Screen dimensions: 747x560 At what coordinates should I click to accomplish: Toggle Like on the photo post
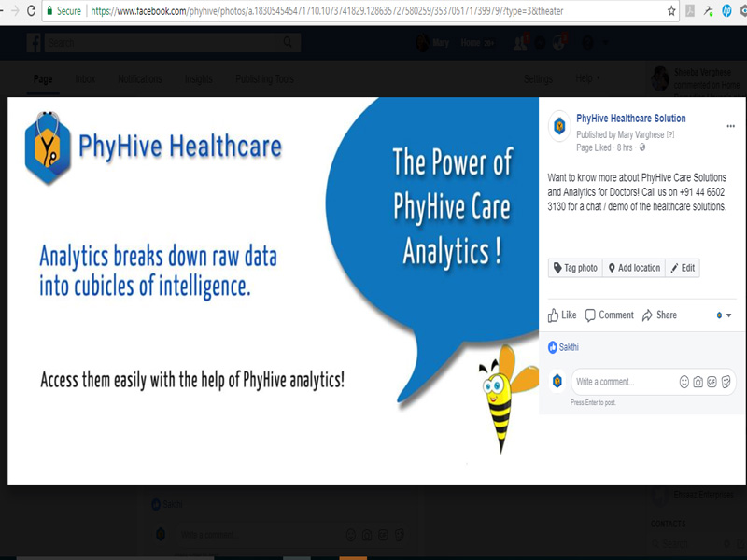pyautogui.click(x=562, y=315)
